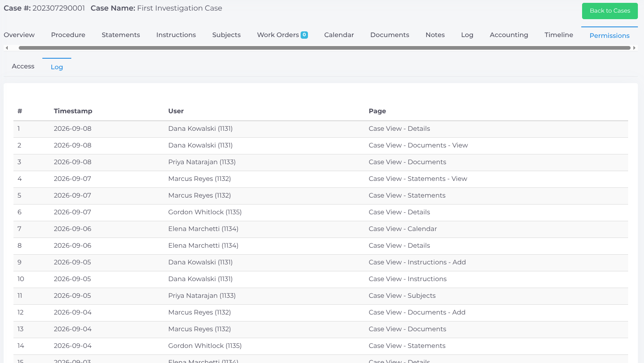Click Elena Marchetti (1134) in row 8

tap(203, 246)
